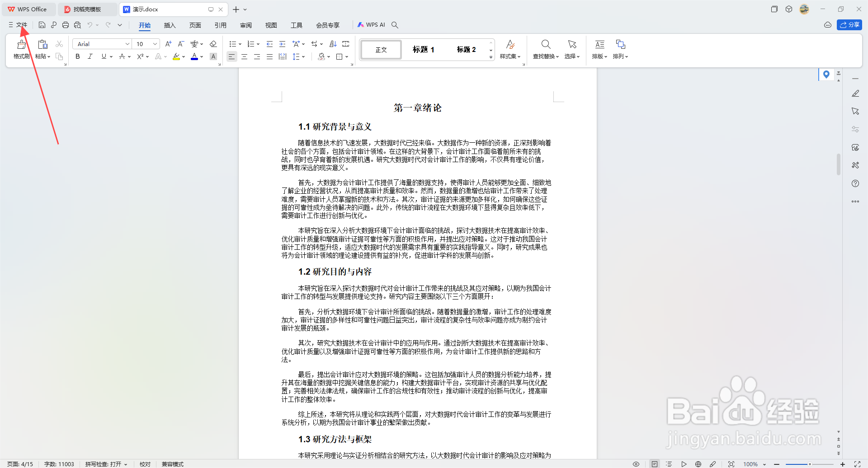
Task: Click the Cut scissors icon
Action: 59,44
